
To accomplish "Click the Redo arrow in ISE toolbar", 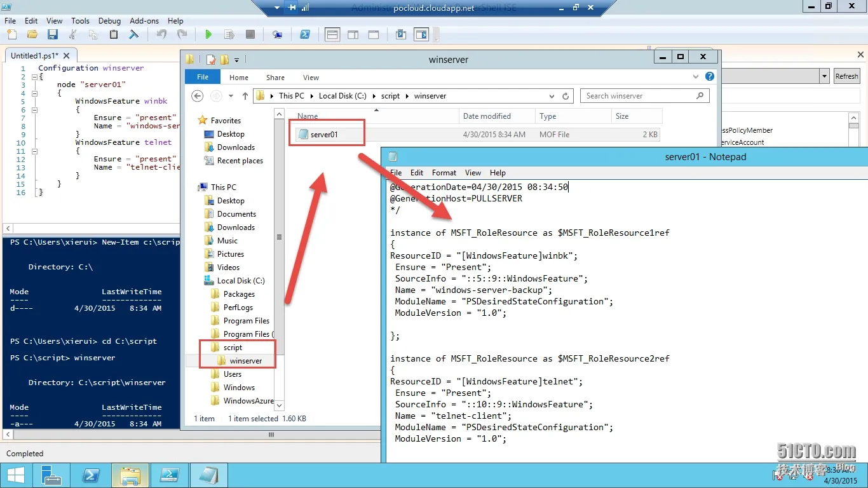I will (182, 34).
